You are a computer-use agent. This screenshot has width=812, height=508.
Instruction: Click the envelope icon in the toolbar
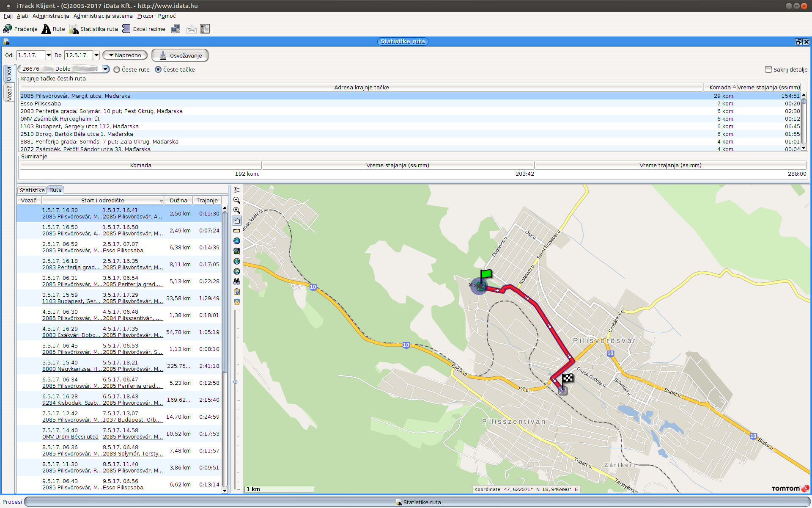coord(191,29)
